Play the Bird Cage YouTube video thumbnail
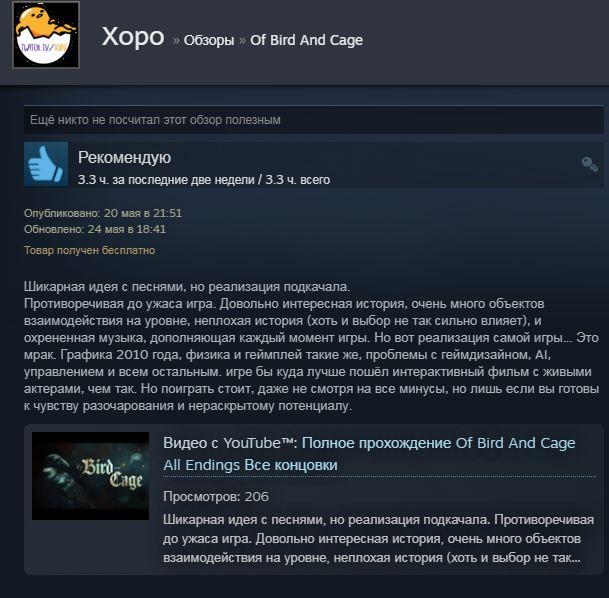This screenshot has height=598, width=609. click(x=90, y=476)
